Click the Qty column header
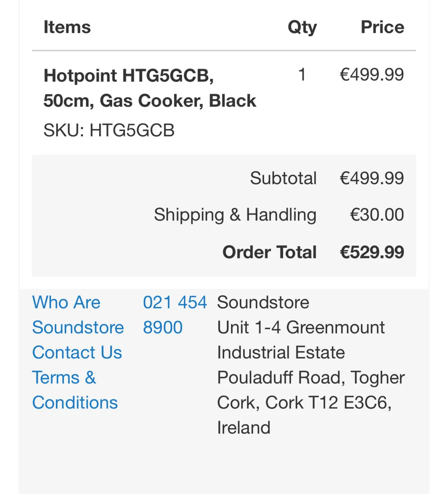 click(x=302, y=27)
